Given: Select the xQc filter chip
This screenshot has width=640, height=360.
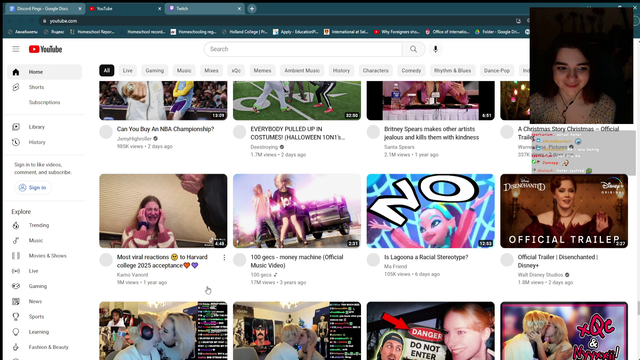Looking at the screenshot, I should click(x=236, y=71).
